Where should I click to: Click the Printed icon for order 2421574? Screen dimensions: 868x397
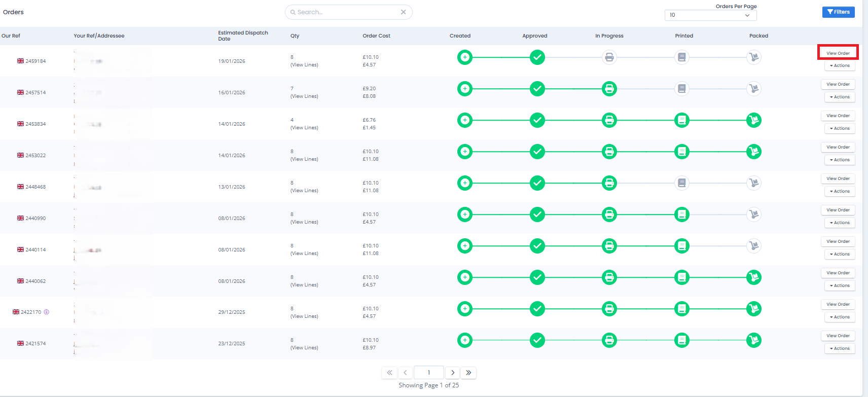(x=681, y=340)
